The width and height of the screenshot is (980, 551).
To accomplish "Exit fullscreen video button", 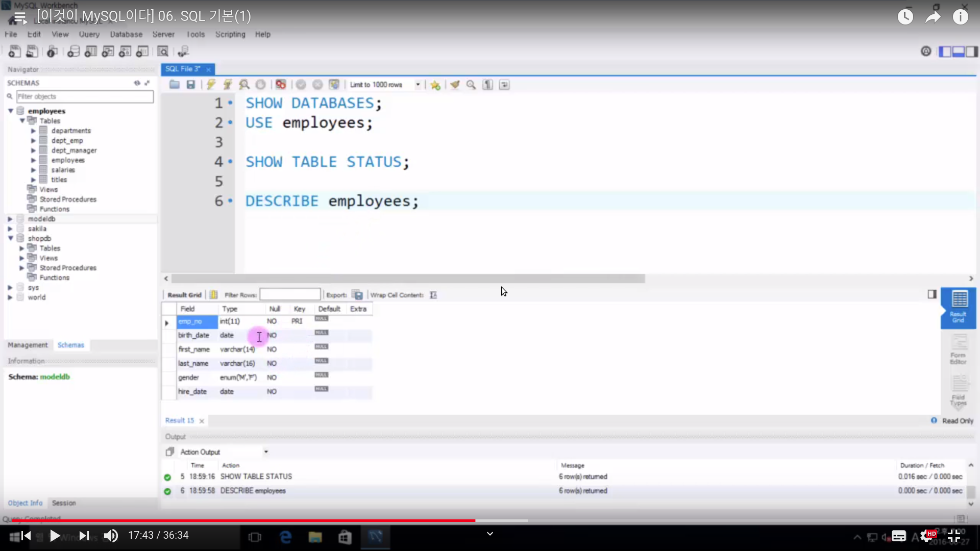I will [954, 536].
